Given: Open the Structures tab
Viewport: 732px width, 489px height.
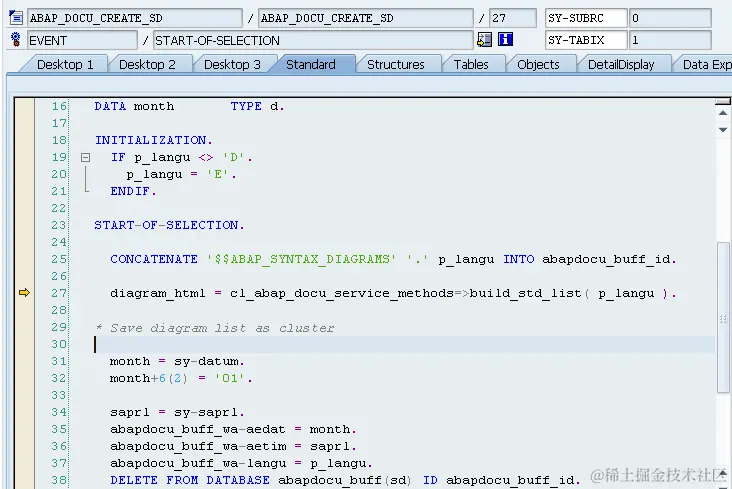Looking at the screenshot, I should click(x=395, y=64).
